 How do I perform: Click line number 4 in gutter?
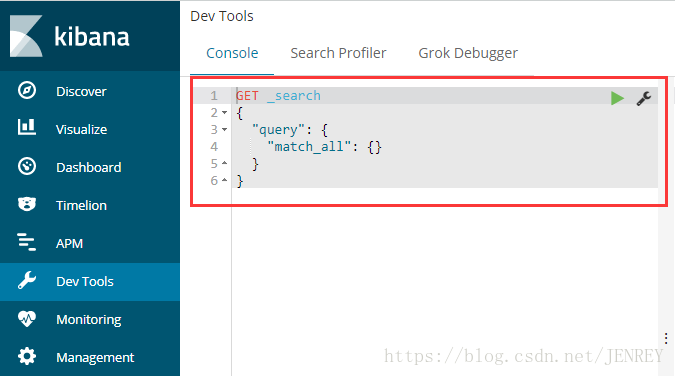click(214, 146)
